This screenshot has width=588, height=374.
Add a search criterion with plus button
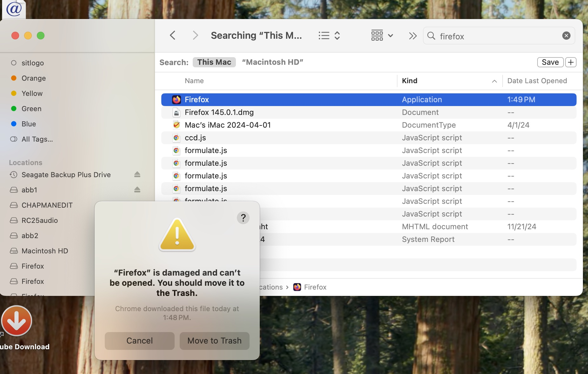click(x=571, y=62)
